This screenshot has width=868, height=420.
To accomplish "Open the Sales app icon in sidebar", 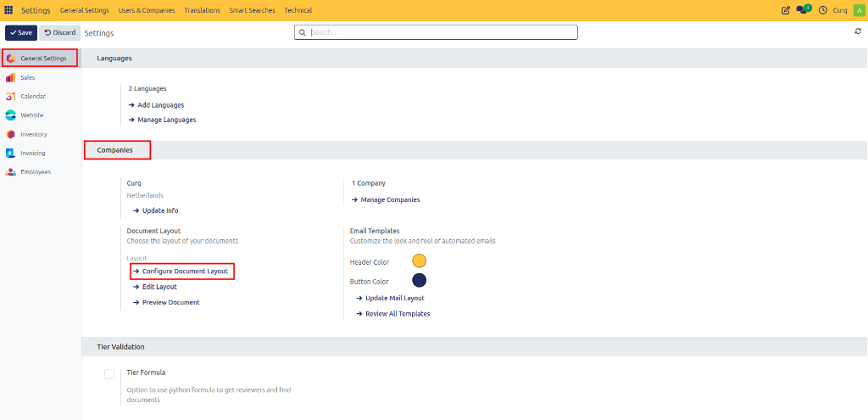I will click(x=10, y=77).
